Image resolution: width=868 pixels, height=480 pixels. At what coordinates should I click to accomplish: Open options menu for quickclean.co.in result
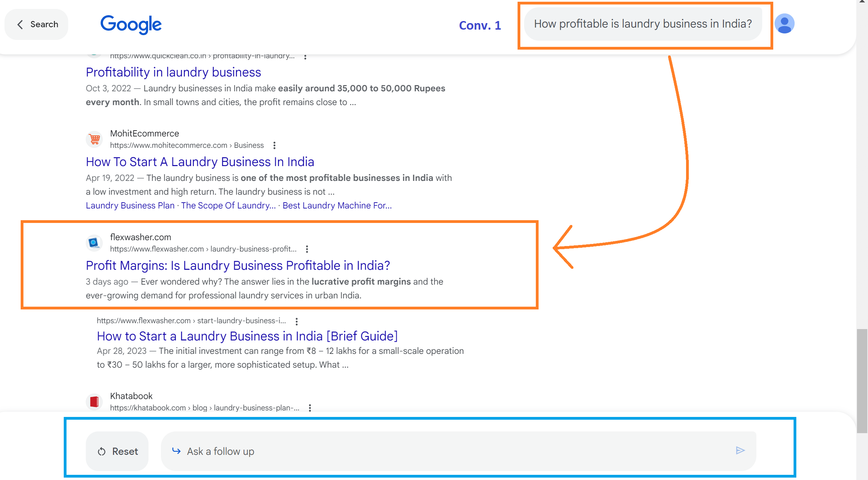tap(305, 57)
